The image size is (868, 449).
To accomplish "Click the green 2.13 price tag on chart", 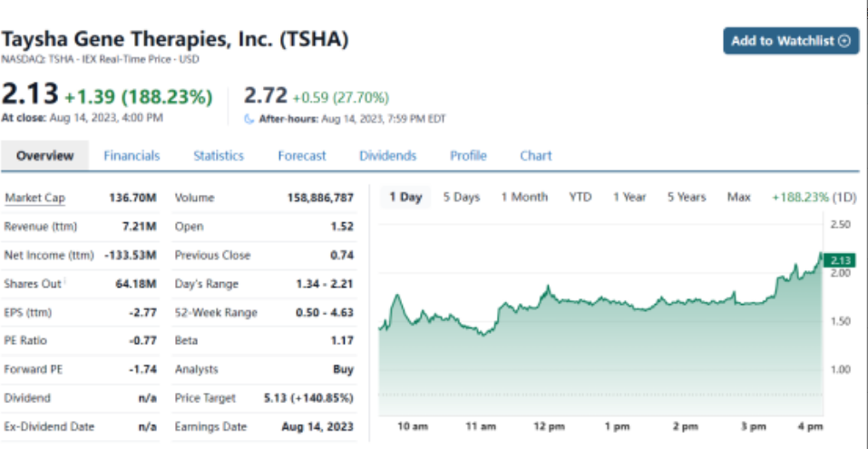I will tap(838, 261).
